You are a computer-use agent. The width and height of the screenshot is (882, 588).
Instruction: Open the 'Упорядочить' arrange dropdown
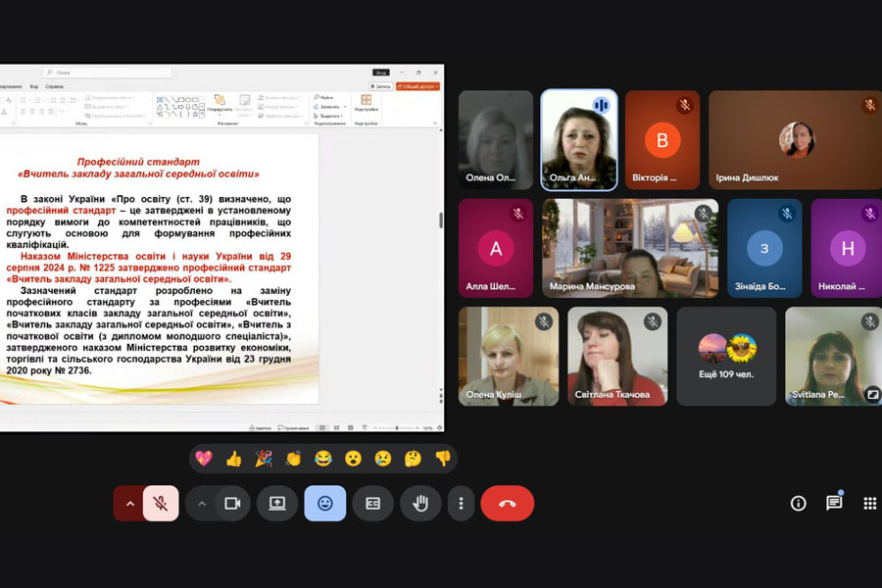coord(220,105)
